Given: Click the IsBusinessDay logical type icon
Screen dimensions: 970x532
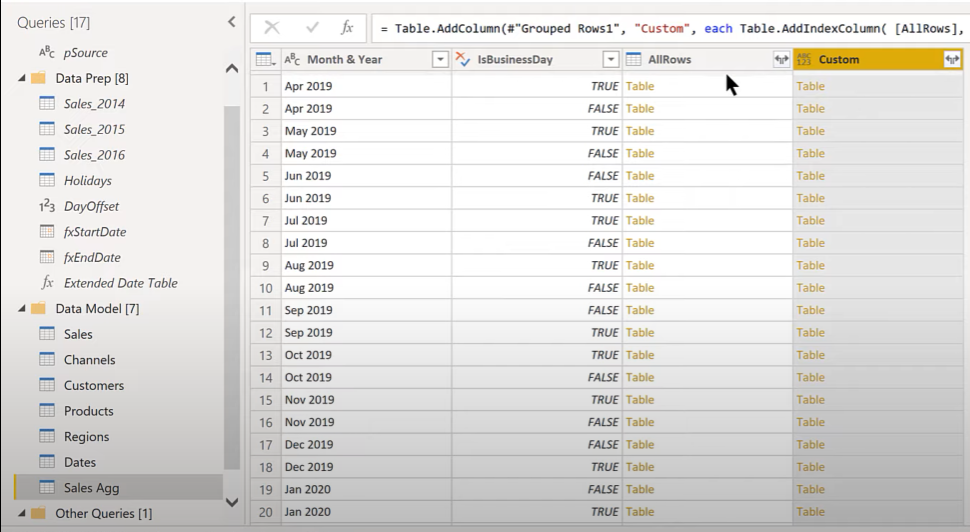Looking at the screenshot, I should coord(463,59).
